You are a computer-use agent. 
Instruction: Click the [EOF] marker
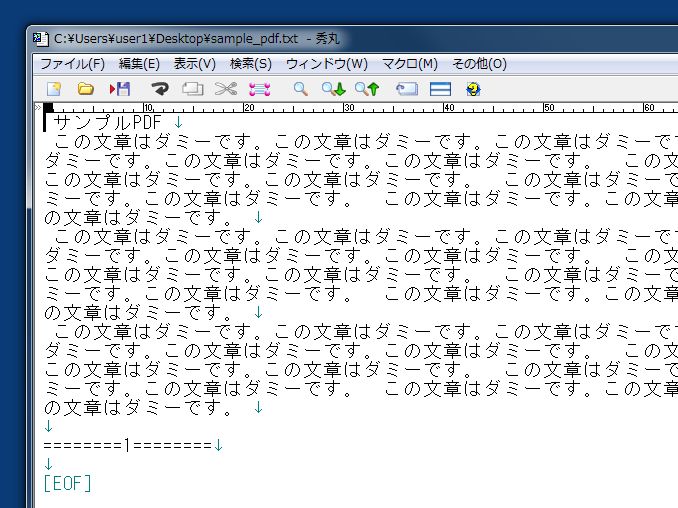point(67,483)
